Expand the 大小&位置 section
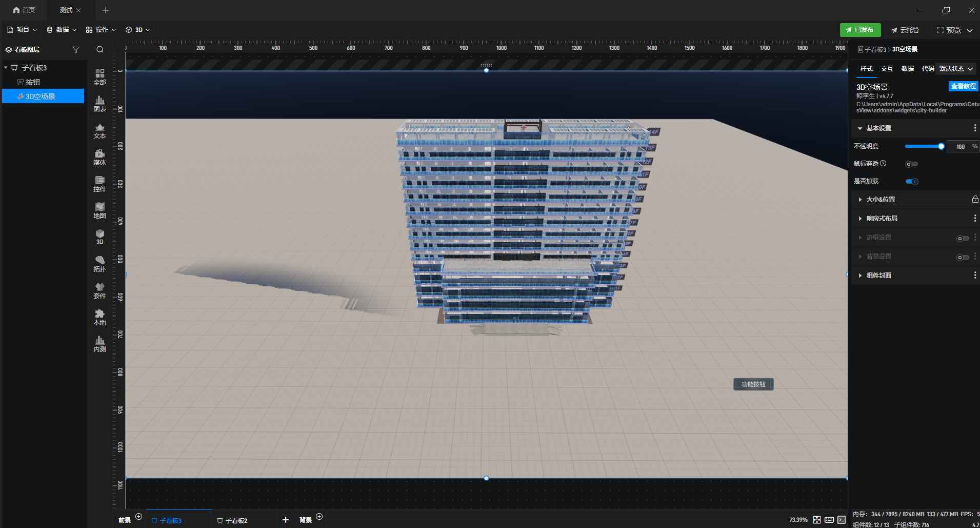Screen dimensions: 980x528 860,200
